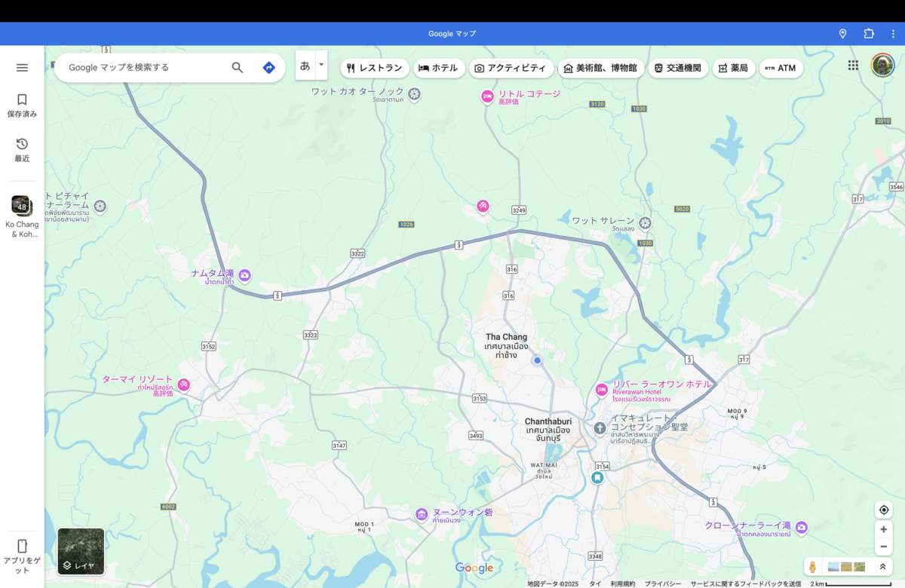
Task: Click the blue current location dot
Action: [x=538, y=360]
